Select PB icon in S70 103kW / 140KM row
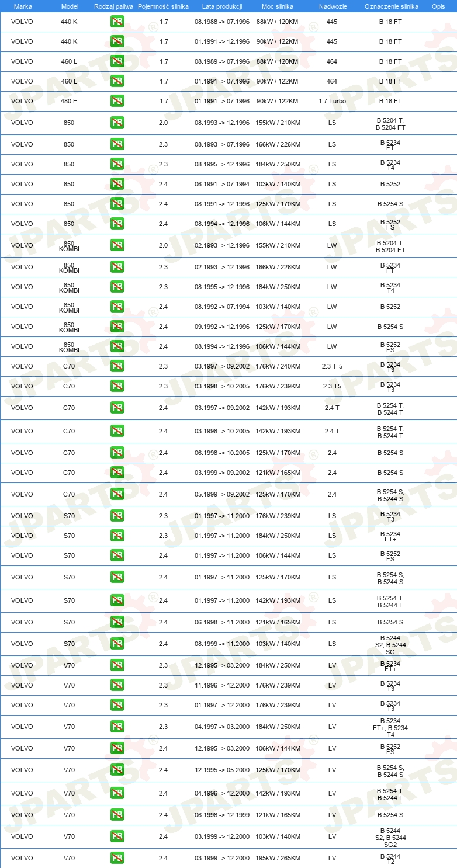This screenshot has width=457, height=868. coord(117,644)
